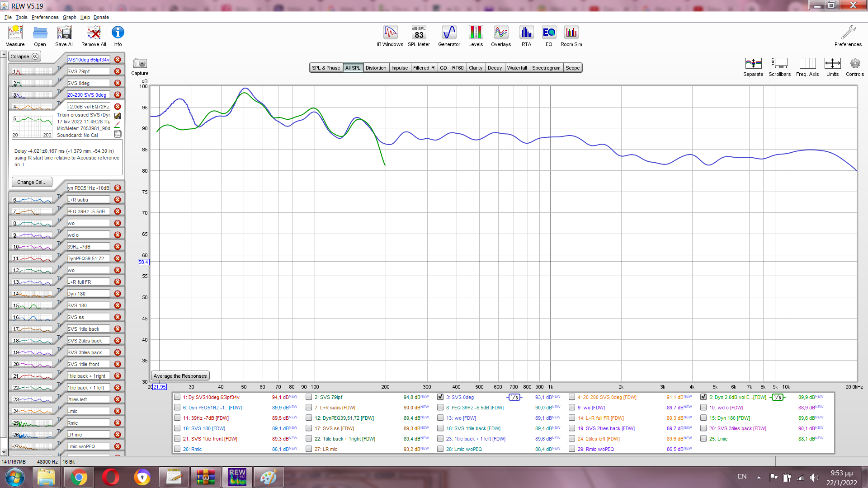Open Chrome from the taskbar
The image size is (868, 488).
point(79,477)
